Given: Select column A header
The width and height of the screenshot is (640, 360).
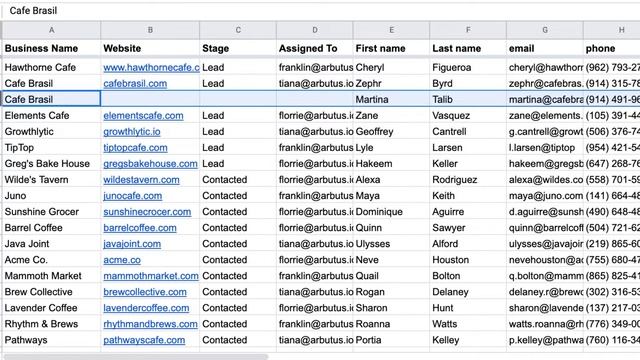Looking at the screenshot, I should click(x=51, y=30).
